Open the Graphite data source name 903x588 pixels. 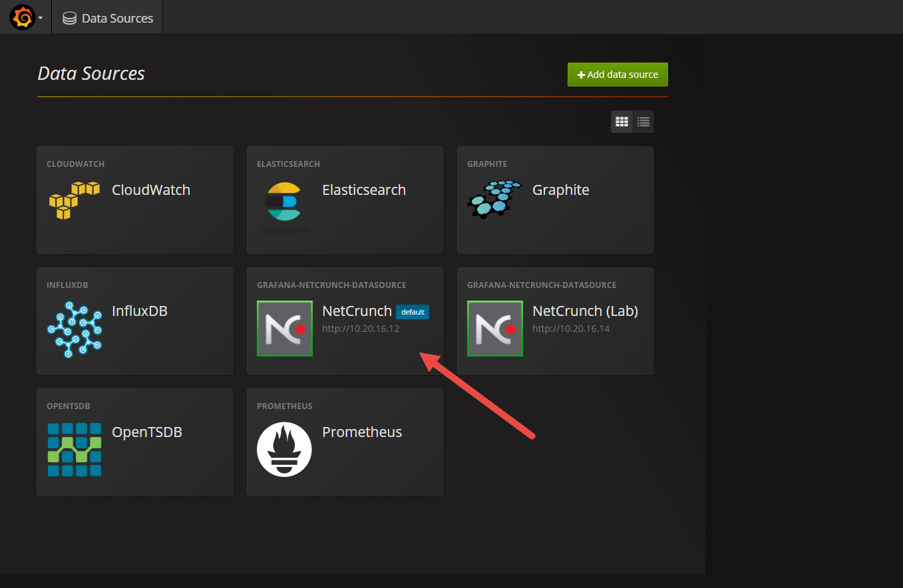561,190
